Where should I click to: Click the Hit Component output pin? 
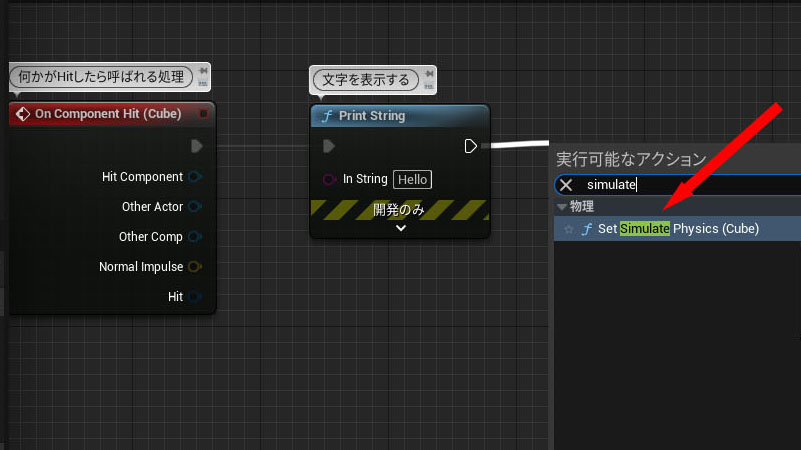(195, 177)
